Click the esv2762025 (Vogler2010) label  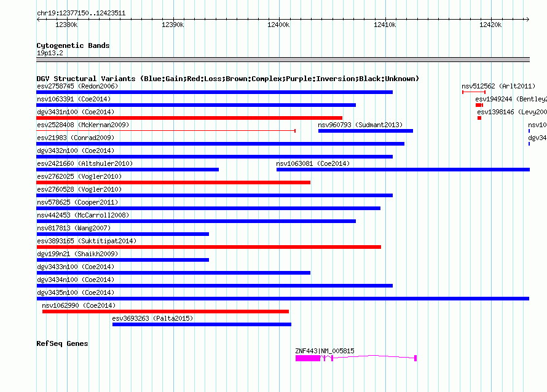pyautogui.click(x=79, y=176)
